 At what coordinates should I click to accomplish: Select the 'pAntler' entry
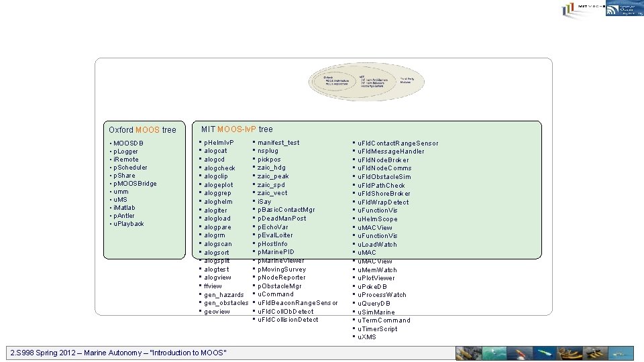[x=124, y=215]
